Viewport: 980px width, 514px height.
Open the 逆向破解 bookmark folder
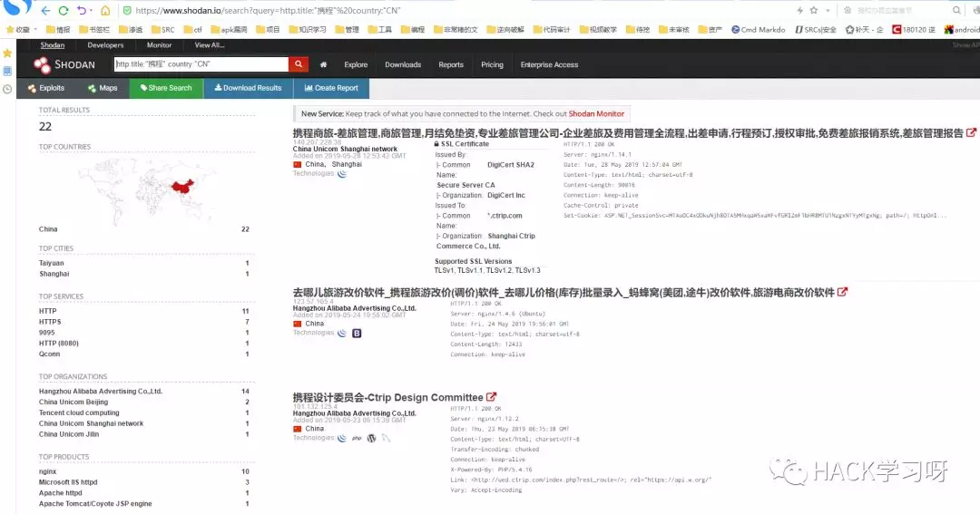[x=505, y=29]
